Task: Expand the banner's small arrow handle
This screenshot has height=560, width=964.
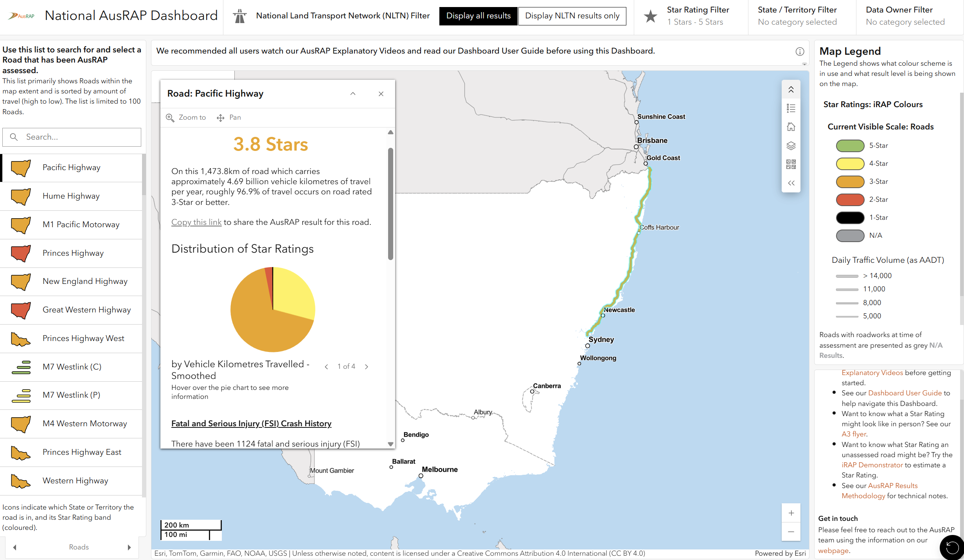Action: (804, 64)
